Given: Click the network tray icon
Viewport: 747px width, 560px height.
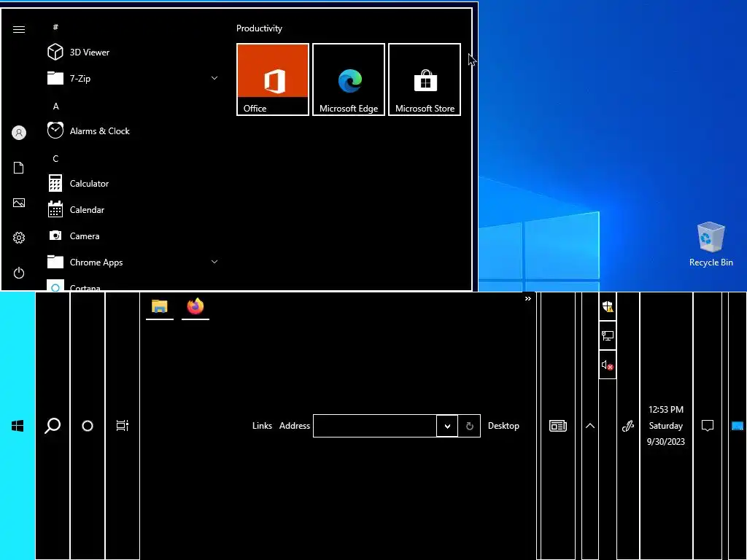Looking at the screenshot, I should click(608, 335).
